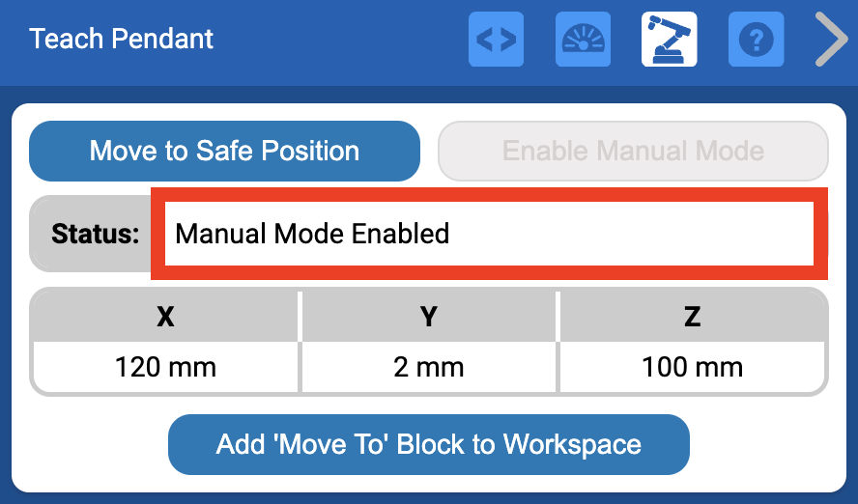The image size is (858, 504).
Task: Open the gauge dashboard icon
Action: click(x=583, y=40)
